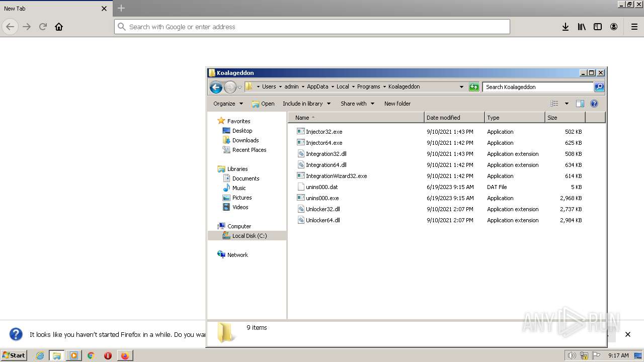Image resolution: width=644 pixels, height=362 pixels.
Task: Open the Organize dropdown menu
Action: 228,104
